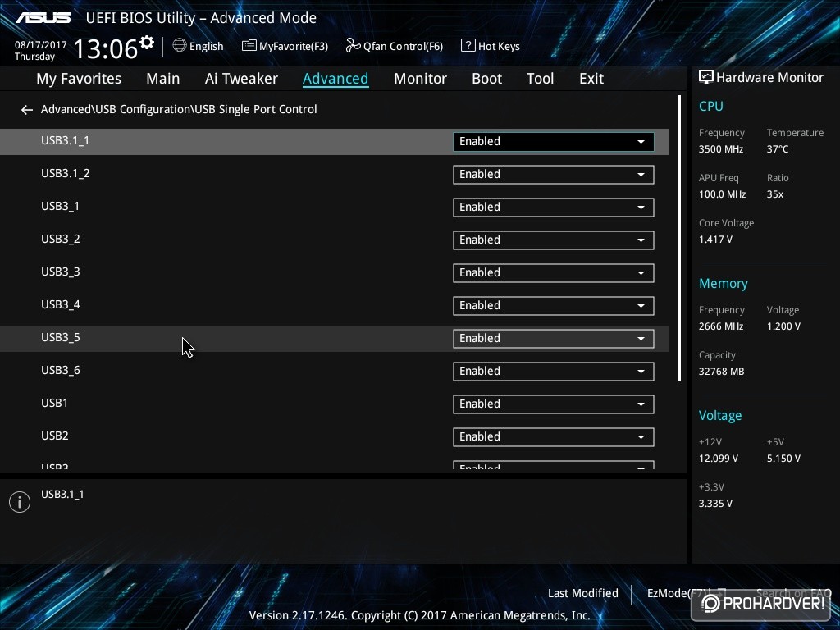Viewport: 840px width, 630px height.
Task: Open USB3_3 Enabled dropdown
Action: point(554,272)
